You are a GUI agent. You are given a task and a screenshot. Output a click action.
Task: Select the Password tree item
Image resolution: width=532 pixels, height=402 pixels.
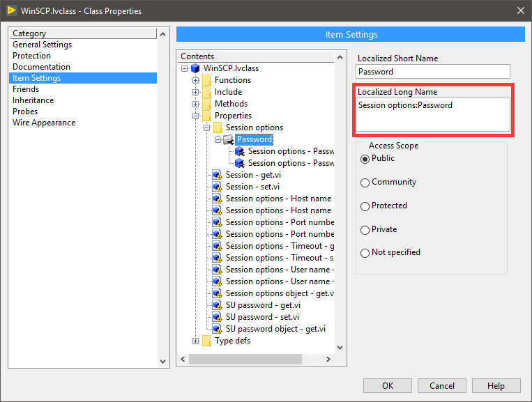tap(254, 139)
